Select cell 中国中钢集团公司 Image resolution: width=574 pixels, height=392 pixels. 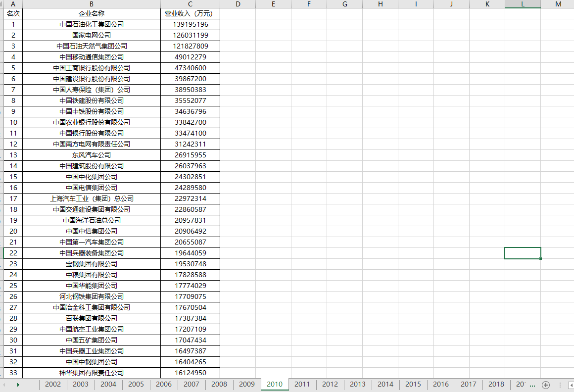[92, 362]
